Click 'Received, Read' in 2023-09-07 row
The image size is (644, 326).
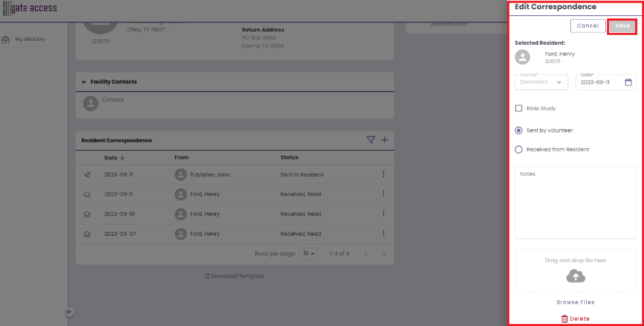click(x=301, y=234)
